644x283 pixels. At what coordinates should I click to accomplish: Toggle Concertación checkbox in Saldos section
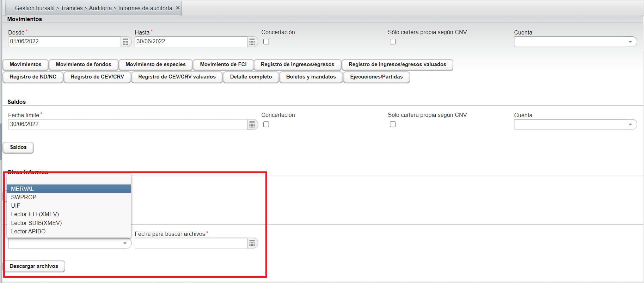point(266,124)
